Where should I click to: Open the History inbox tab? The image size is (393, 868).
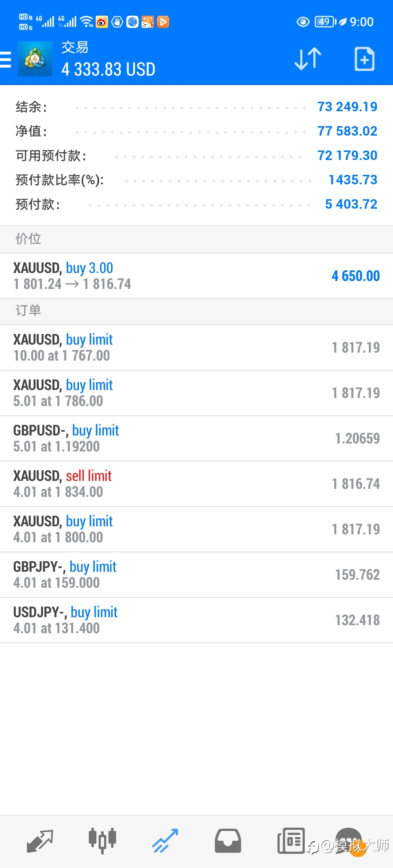pos(228,841)
